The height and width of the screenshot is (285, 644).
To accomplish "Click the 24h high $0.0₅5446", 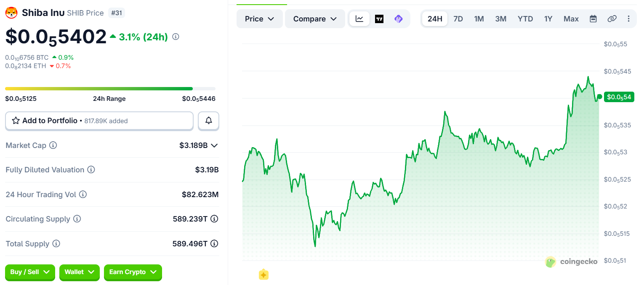I will (199, 99).
